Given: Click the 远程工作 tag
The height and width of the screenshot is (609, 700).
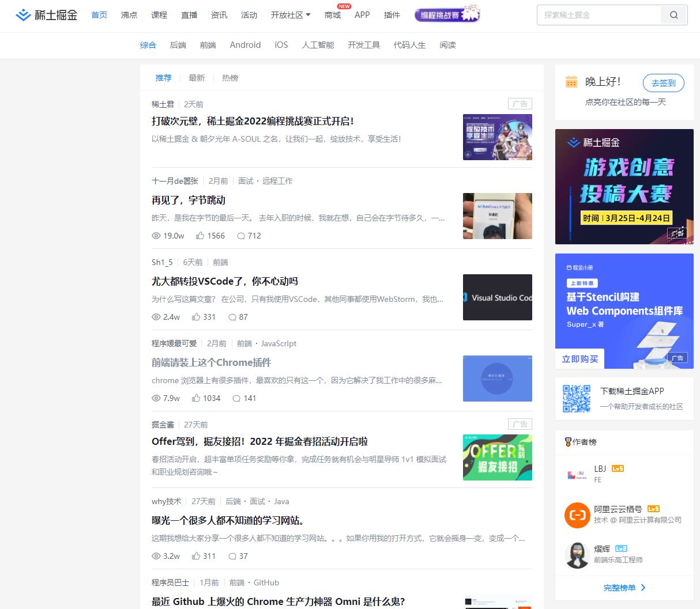Looking at the screenshot, I should click(x=277, y=181).
